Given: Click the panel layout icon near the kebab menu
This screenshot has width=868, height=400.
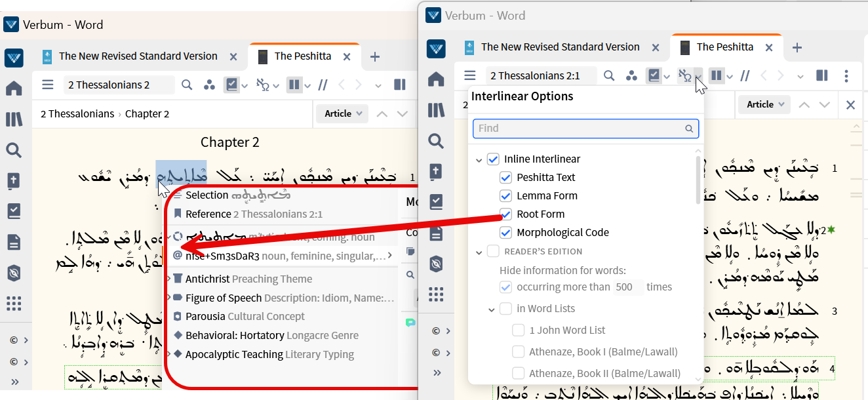Looking at the screenshot, I should (x=821, y=75).
